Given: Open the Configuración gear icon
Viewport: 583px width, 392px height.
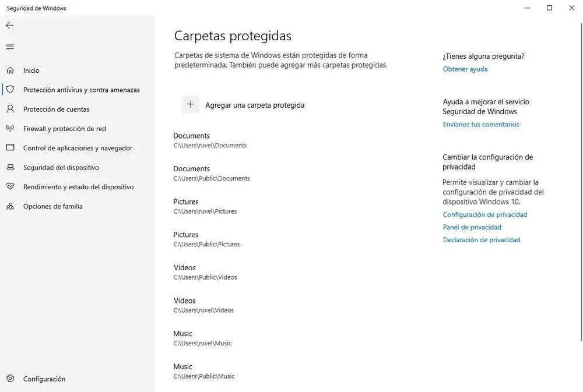Looking at the screenshot, I should click(10, 379).
